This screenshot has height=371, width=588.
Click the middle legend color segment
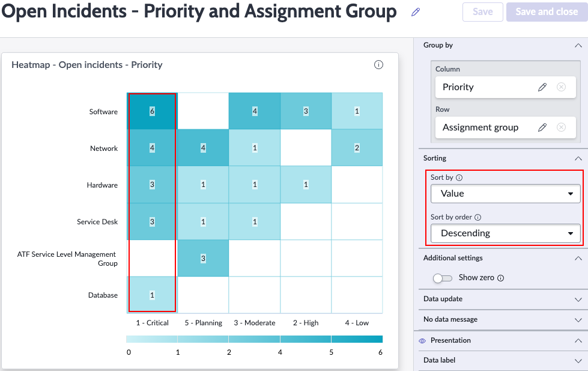255,339
